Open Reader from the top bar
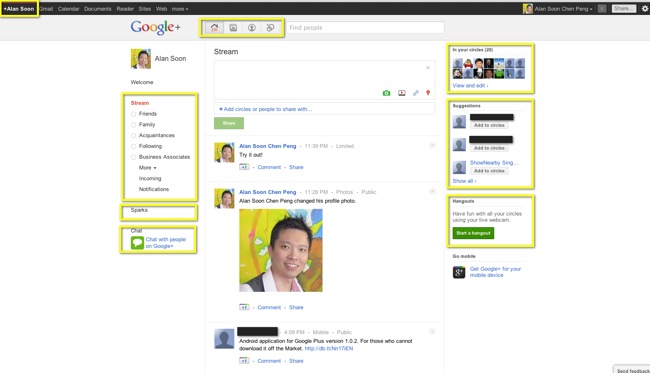The height and width of the screenshot is (373, 650). [125, 9]
